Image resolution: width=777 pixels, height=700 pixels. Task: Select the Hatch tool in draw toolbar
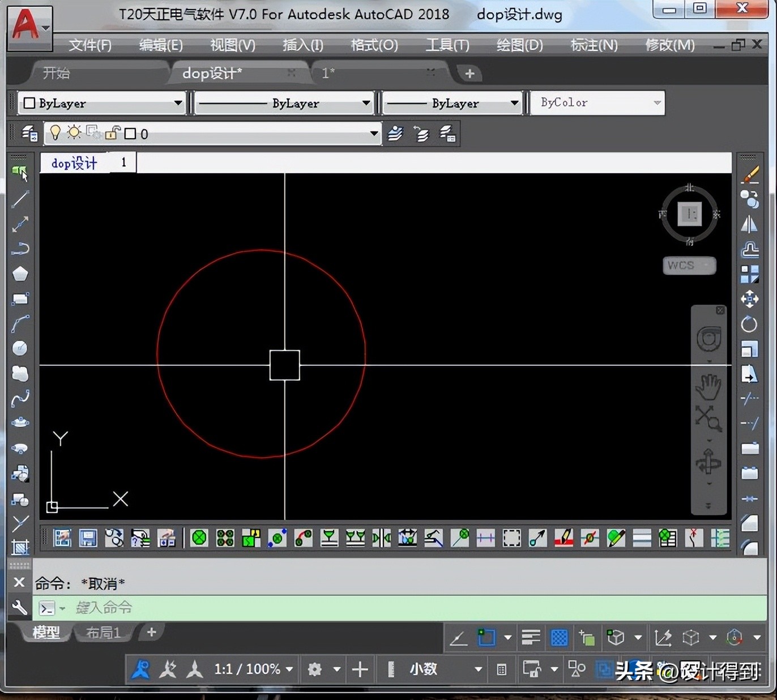pos(20,547)
